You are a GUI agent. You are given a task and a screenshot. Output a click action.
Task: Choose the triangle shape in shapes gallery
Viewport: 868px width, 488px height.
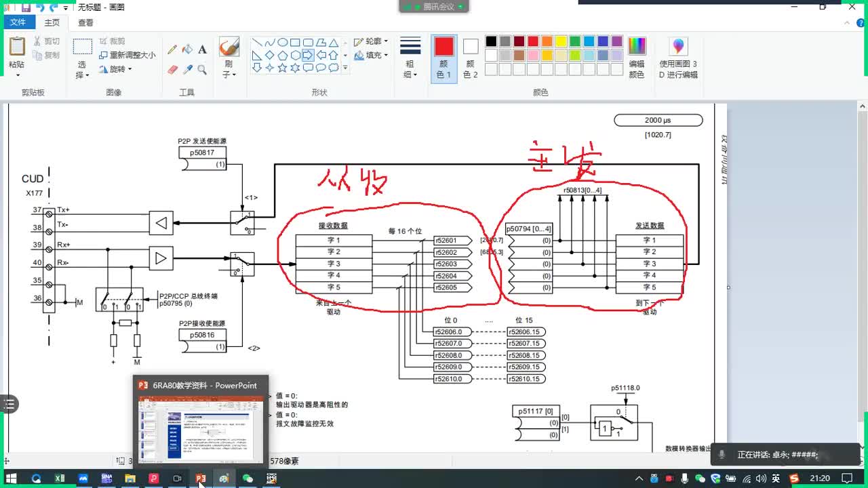(333, 42)
